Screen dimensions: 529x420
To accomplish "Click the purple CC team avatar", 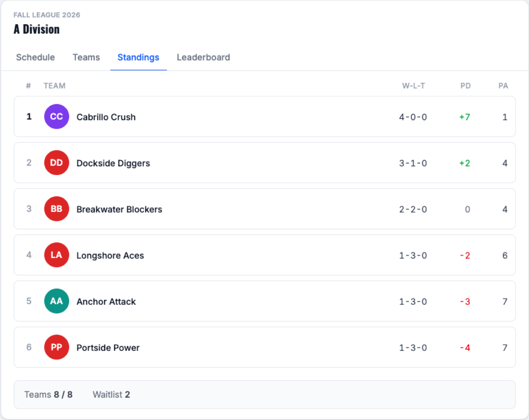I will click(x=57, y=116).
